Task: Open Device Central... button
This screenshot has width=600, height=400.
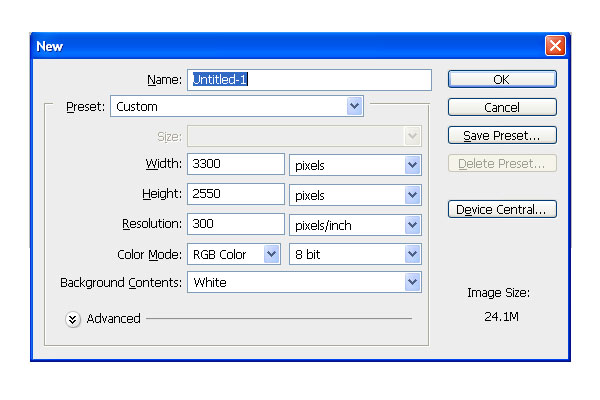Action: 502,209
